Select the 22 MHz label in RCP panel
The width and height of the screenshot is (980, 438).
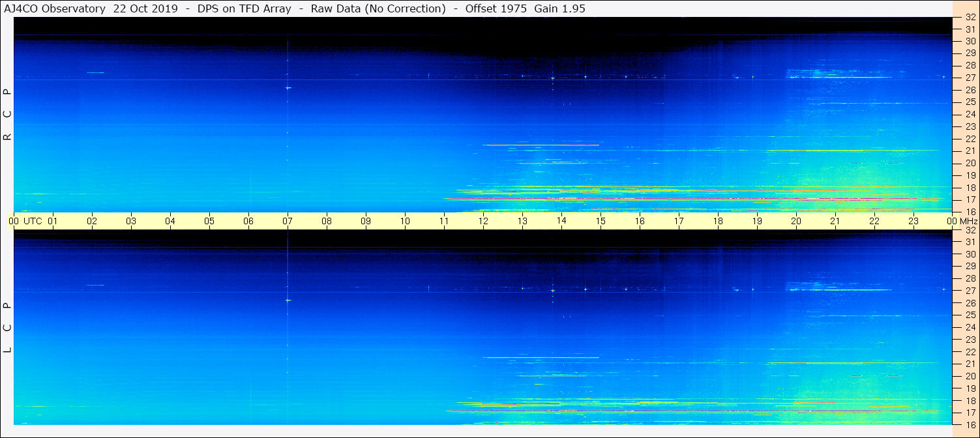970,139
